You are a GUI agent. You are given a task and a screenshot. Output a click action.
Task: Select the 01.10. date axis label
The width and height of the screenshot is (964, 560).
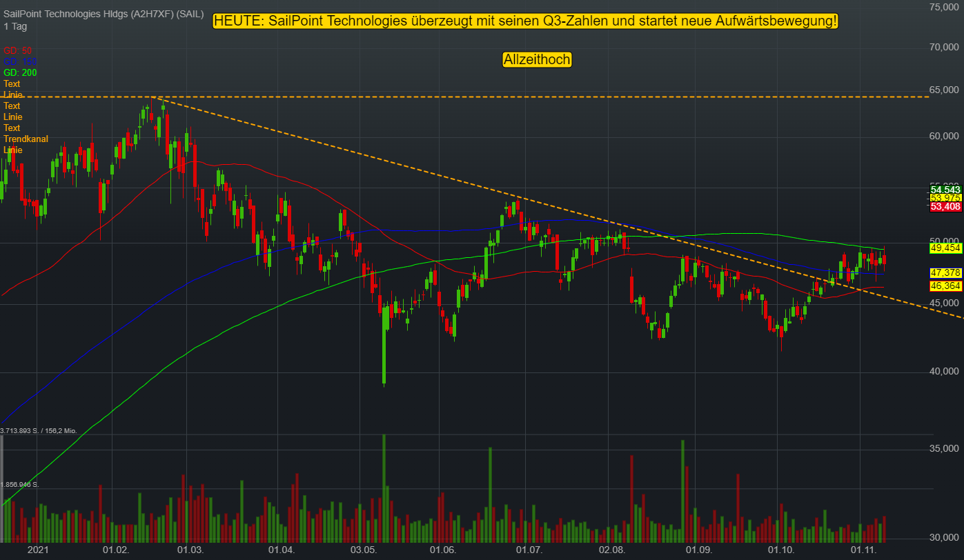pyautogui.click(x=781, y=550)
